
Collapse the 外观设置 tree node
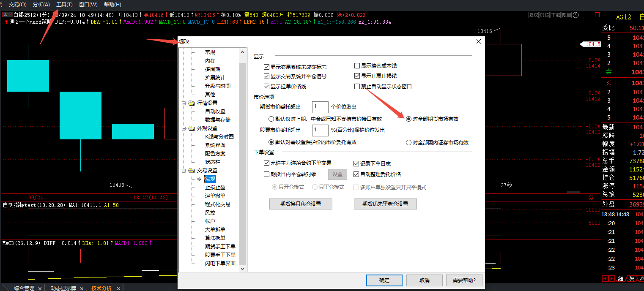pyautogui.click(x=184, y=128)
